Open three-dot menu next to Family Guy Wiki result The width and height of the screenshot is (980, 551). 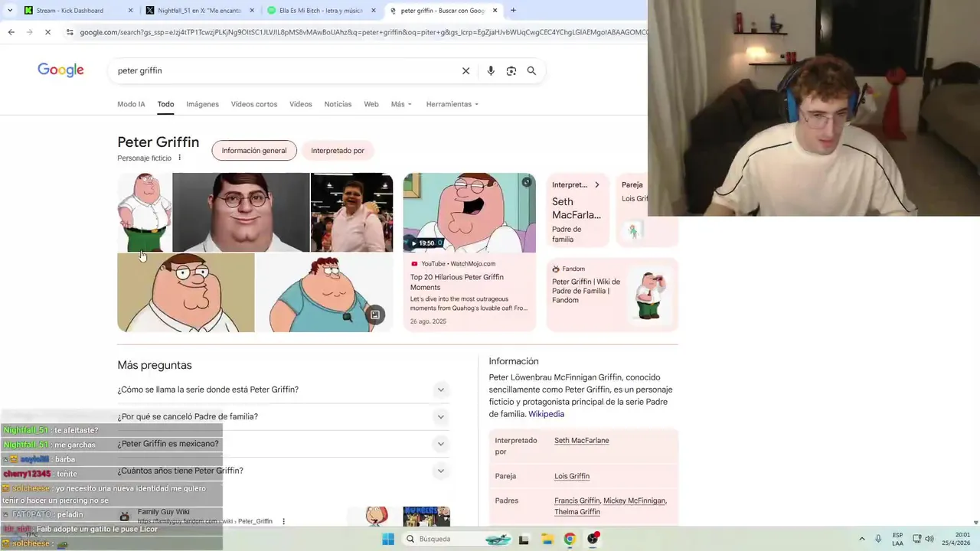pyautogui.click(x=284, y=521)
